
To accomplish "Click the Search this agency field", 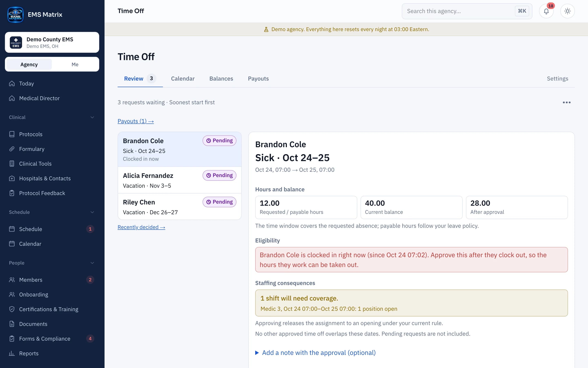I will click(467, 11).
